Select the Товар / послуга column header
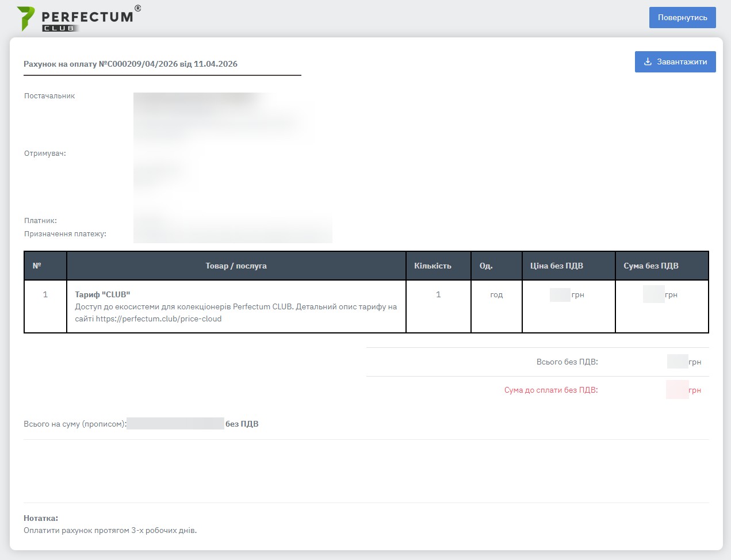Screen dimensions: 731x560 click(x=236, y=266)
